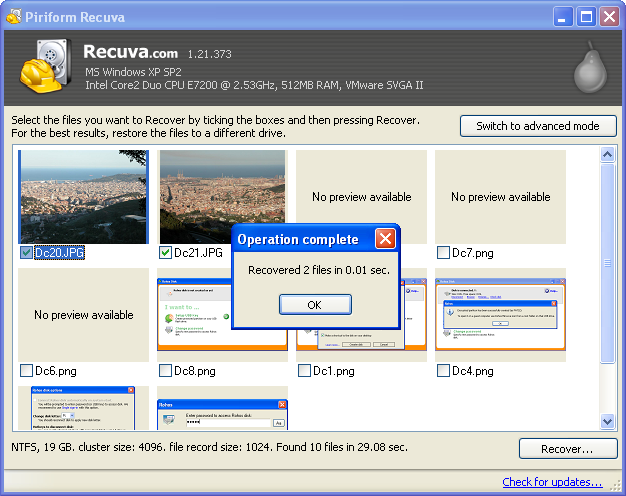Viewport: 626px width, 496px height.
Task: Click the Dc4.png file name
Action: [x=473, y=371]
